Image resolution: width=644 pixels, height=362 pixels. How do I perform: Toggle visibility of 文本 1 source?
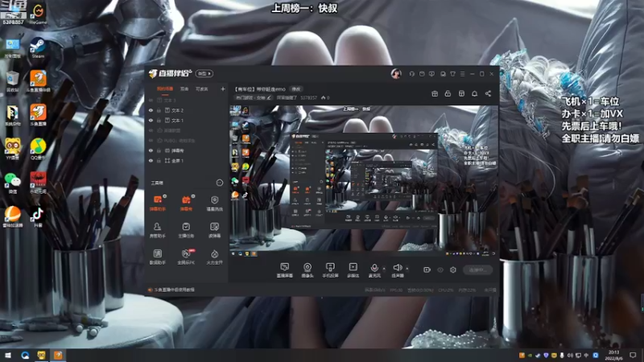[x=151, y=120]
